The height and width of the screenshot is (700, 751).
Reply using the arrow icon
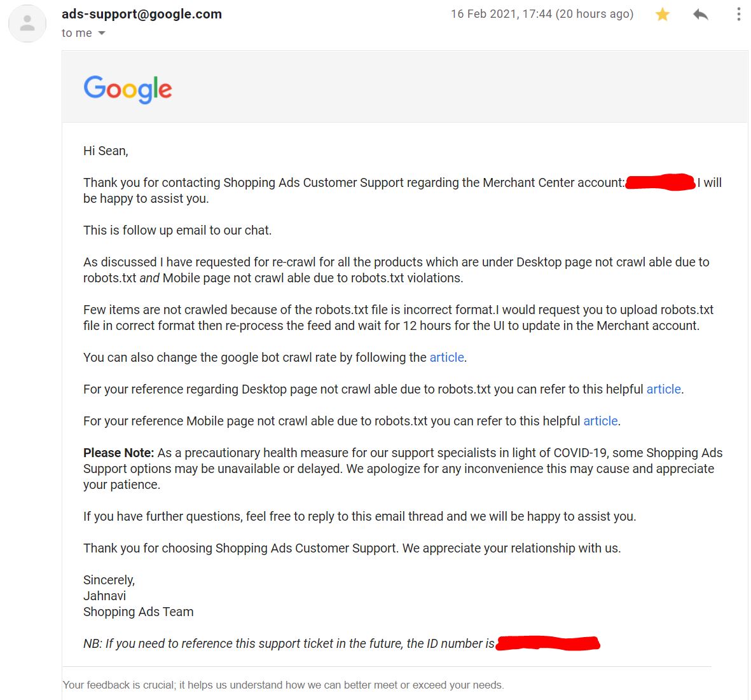700,15
